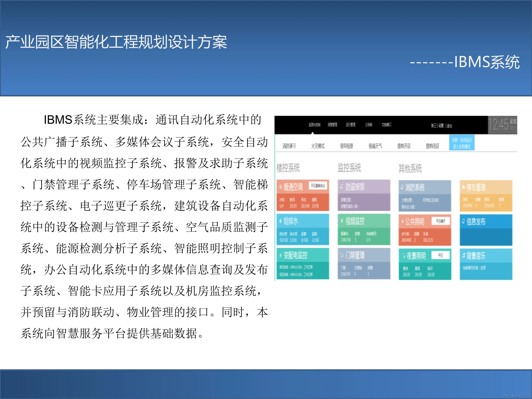Click the camera icon on the 视频监控 panel
The image size is (532, 399).
click(342, 220)
